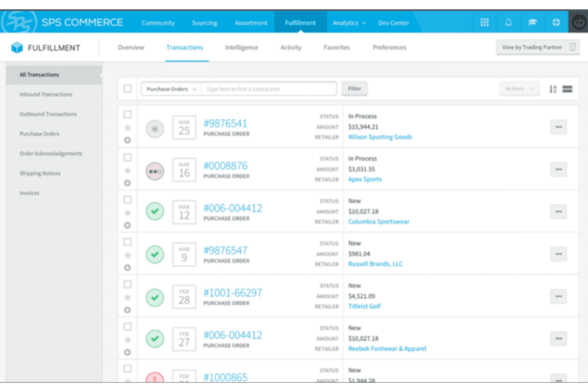Check the box for order #0008876
Screen dimensions: 588x392
(x=128, y=157)
